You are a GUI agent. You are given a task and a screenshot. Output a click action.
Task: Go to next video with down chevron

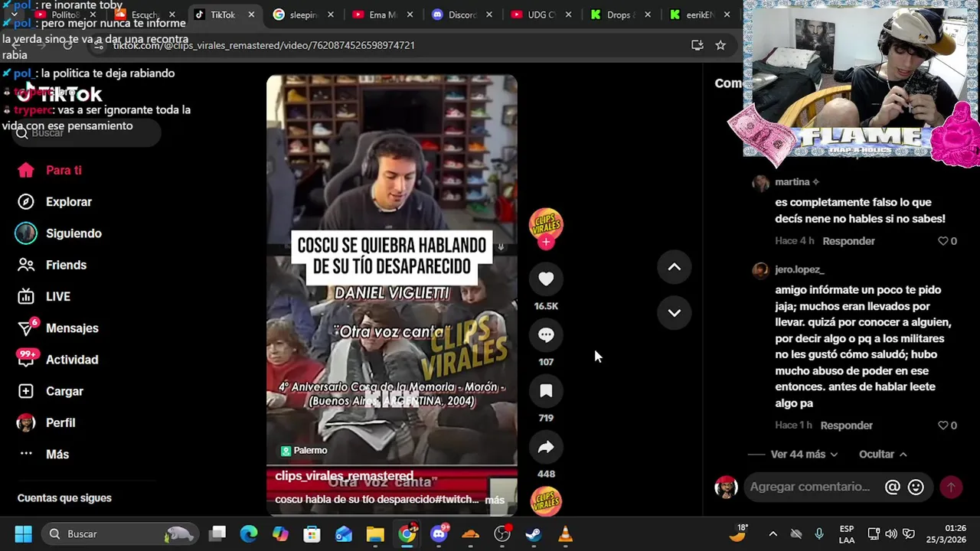coord(675,312)
